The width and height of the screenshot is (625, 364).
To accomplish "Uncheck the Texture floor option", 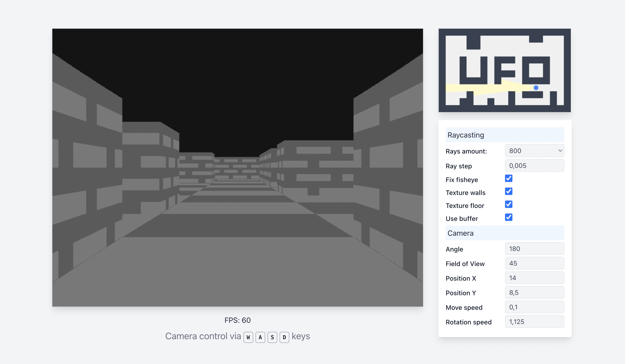I will pos(509,204).
